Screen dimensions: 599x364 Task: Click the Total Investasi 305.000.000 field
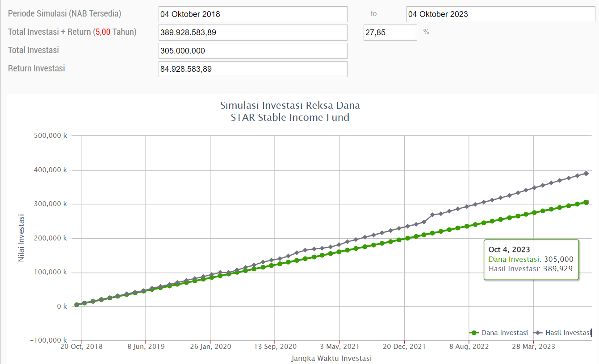click(x=253, y=51)
